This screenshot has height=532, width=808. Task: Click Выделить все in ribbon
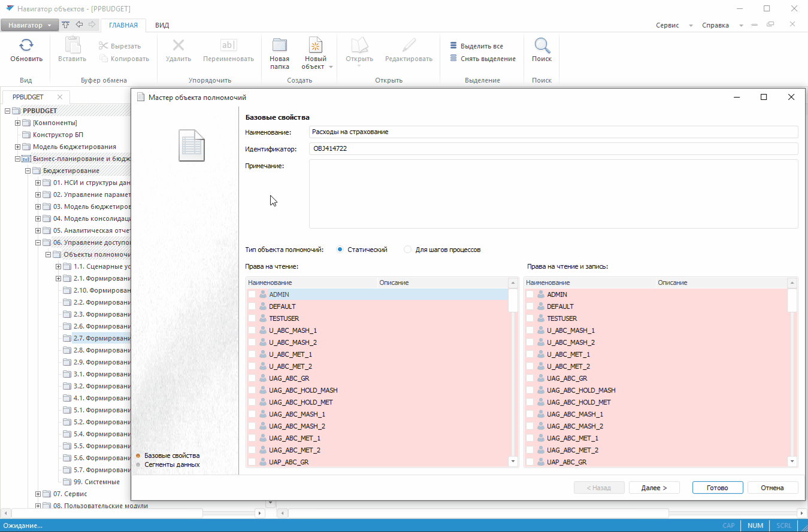coord(481,46)
